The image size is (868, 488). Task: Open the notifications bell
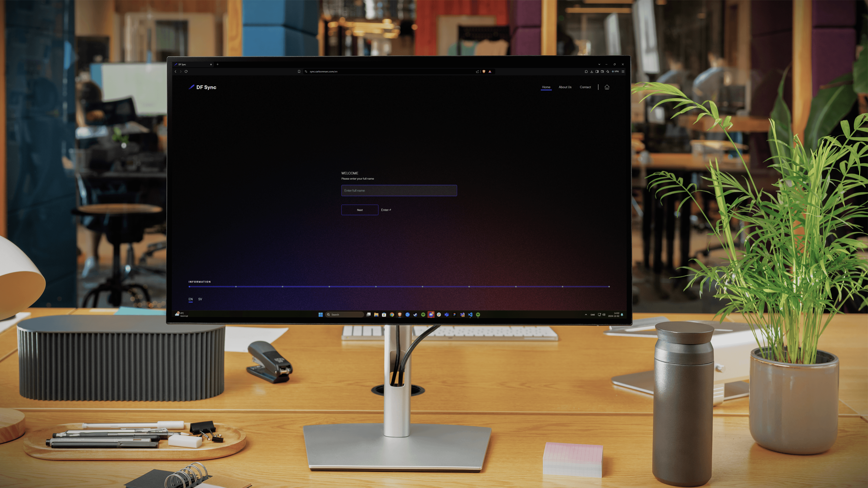(x=622, y=315)
